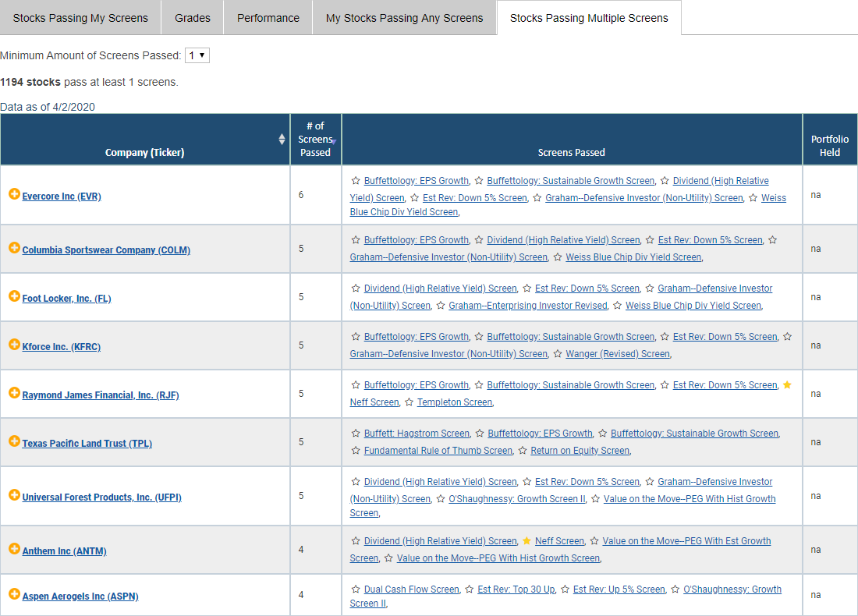Image resolution: width=858 pixels, height=616 pixels.
Task: Star Est Rev: Down 5% in Foot Locker row
Action: pyautogui.click(x=527, y=289)
